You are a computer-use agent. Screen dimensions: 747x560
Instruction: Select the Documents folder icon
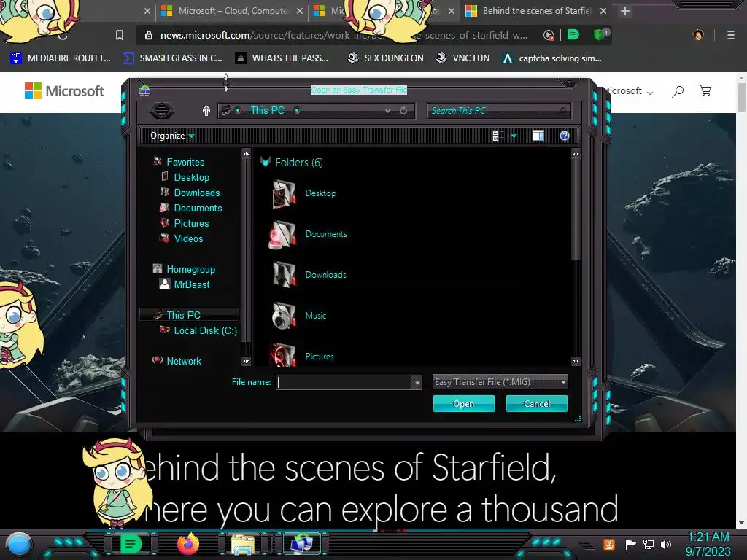(283, 234)
